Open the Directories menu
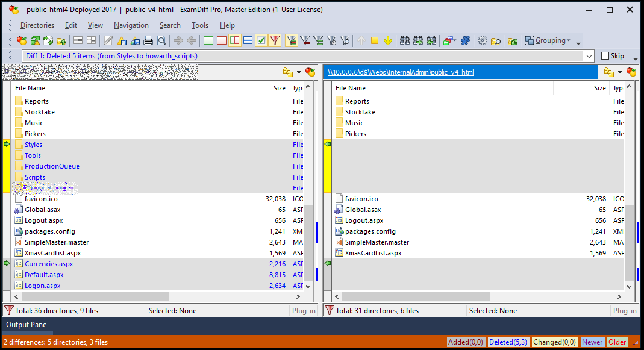The image size is (644, 350). pos(37,25)
